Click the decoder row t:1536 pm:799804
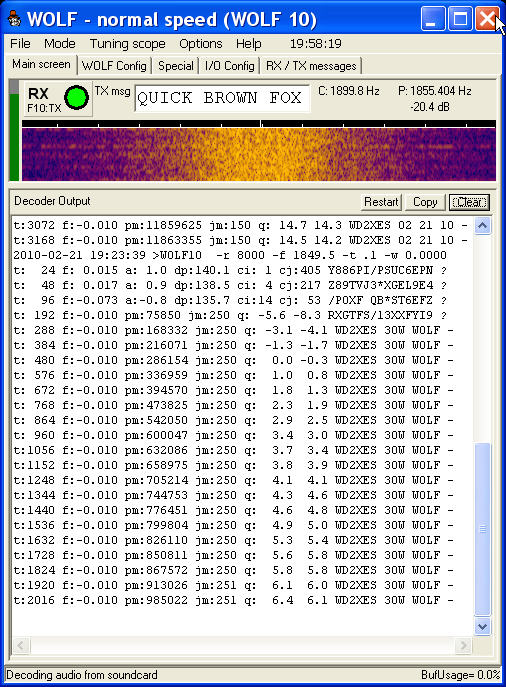This screenshot has height=687, width=506. point(233,525)
